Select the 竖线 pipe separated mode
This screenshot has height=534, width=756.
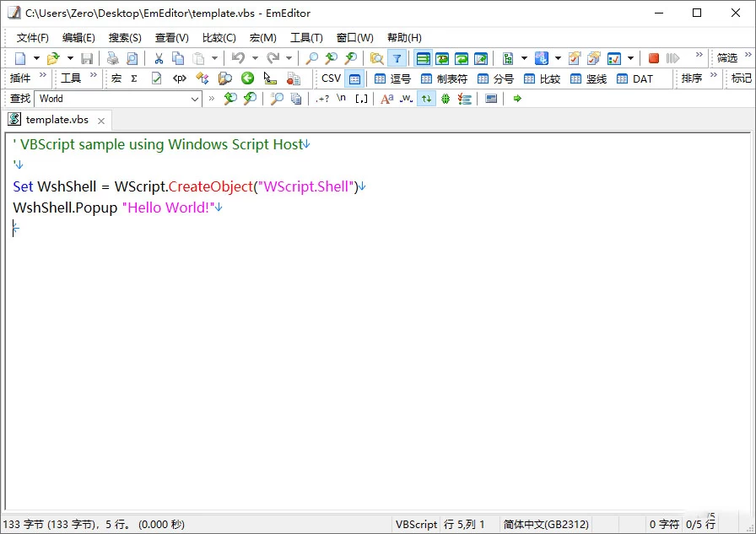click(x=588, y=78)
